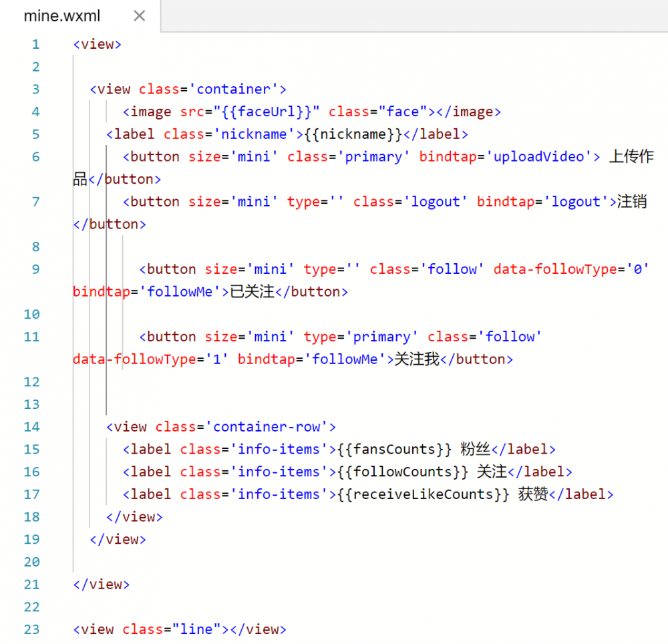Viewport: 668px width, 644px height.
Task: Click the 已关注 button text
Action: pos(253,292)
